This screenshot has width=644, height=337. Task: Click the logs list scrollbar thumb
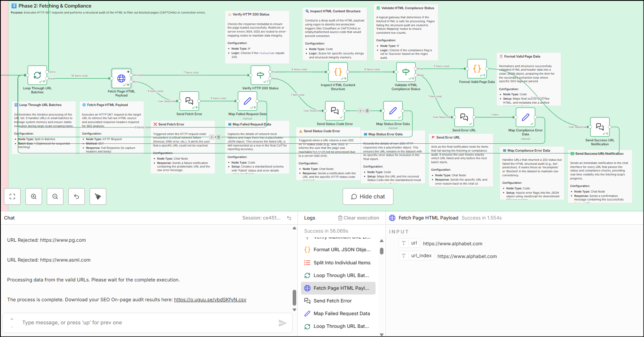(x=381, y=251)
